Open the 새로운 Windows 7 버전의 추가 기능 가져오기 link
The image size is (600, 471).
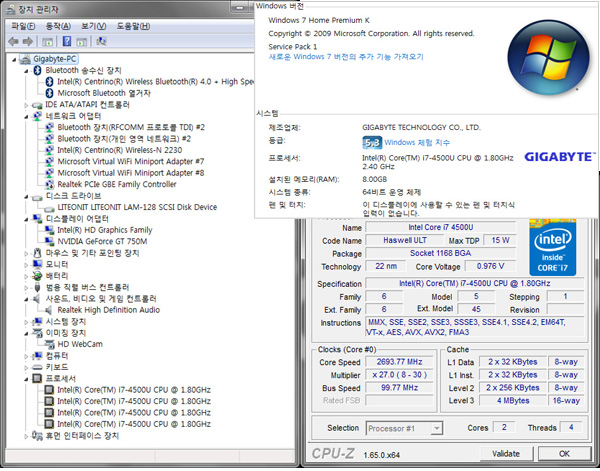click(x=346, y=57)
